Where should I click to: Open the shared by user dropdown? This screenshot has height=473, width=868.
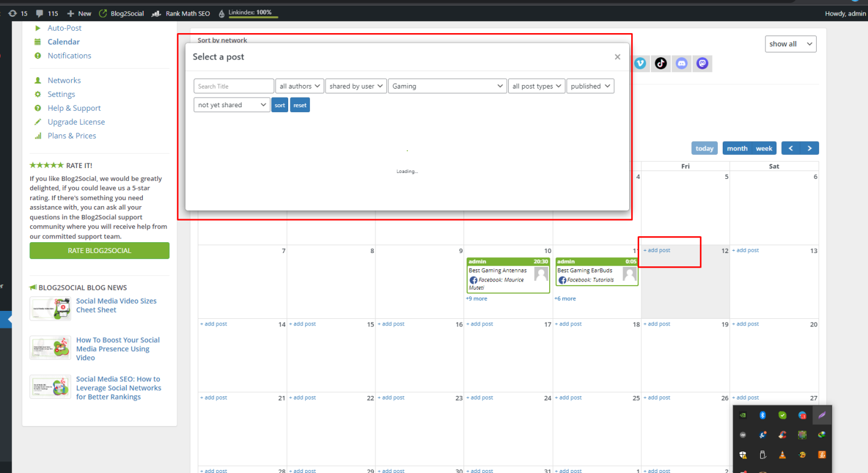click(356, 86)
